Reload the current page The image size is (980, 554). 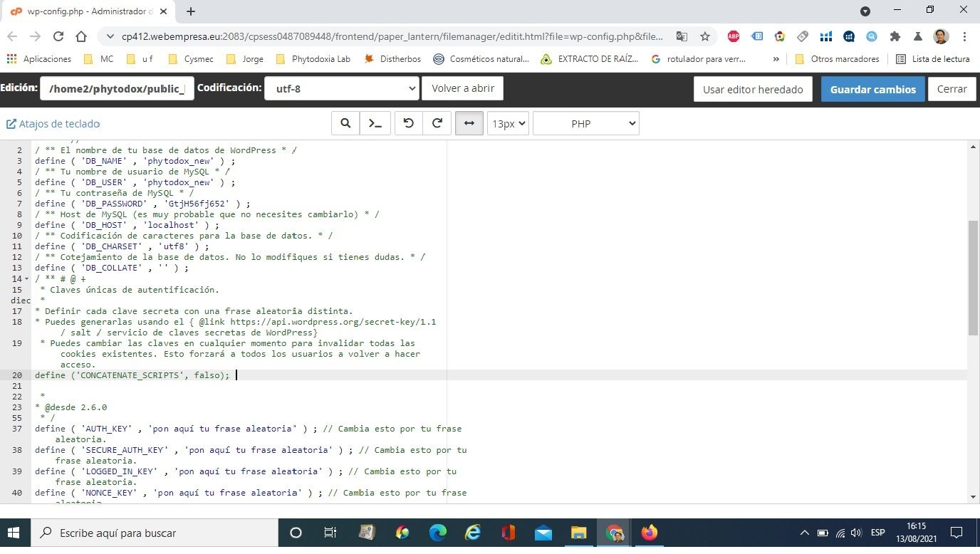(x=58, y=36)
